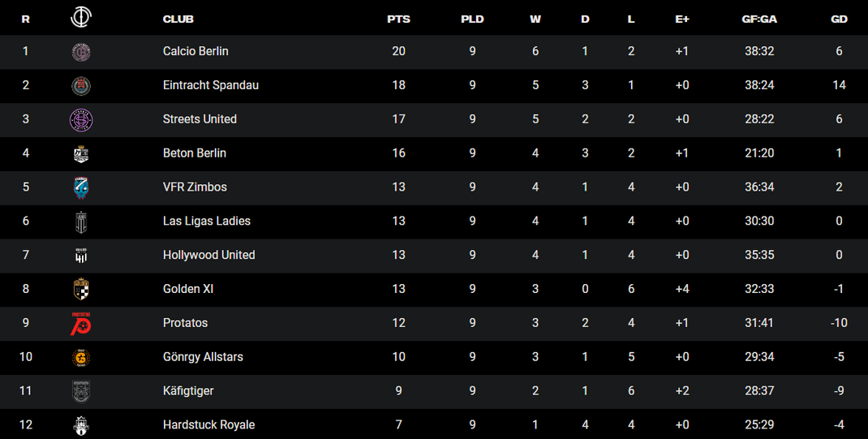Click the Calcio Berlin club logo
The height and width of the screenshot is (439, 868).
click(81, 52)
